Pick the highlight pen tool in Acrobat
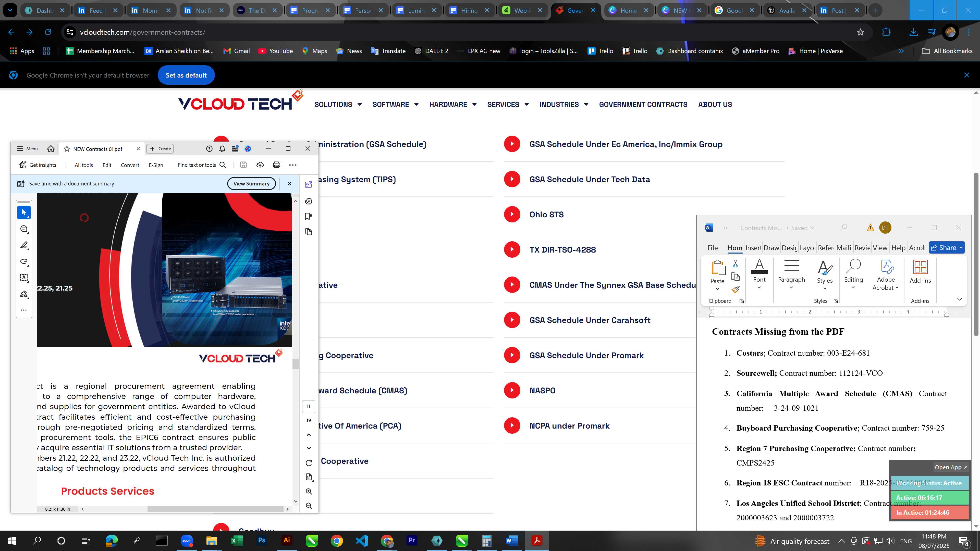Screen dimensions: 980x551 (x=24, y=245)
